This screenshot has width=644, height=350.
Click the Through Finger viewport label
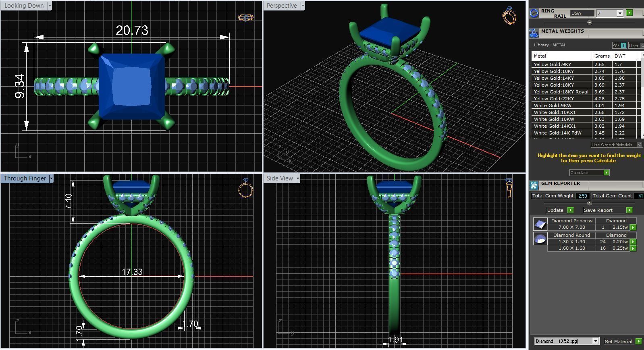(25, 178)
